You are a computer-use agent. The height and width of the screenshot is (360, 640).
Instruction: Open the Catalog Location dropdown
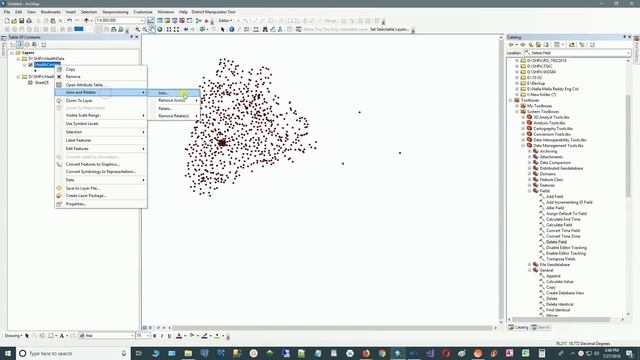click(628, 53)
